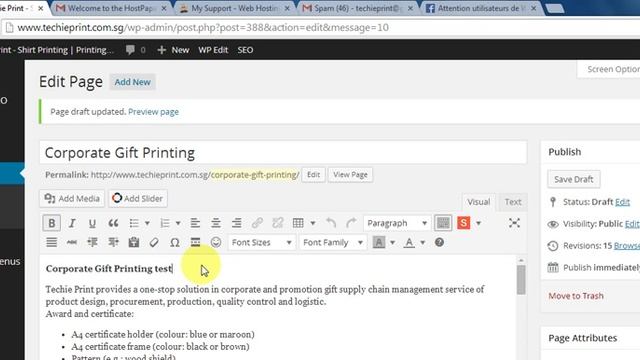640x360 pixels.
Task: Insert emoticon smiley icon
Action: click(216, 242)
